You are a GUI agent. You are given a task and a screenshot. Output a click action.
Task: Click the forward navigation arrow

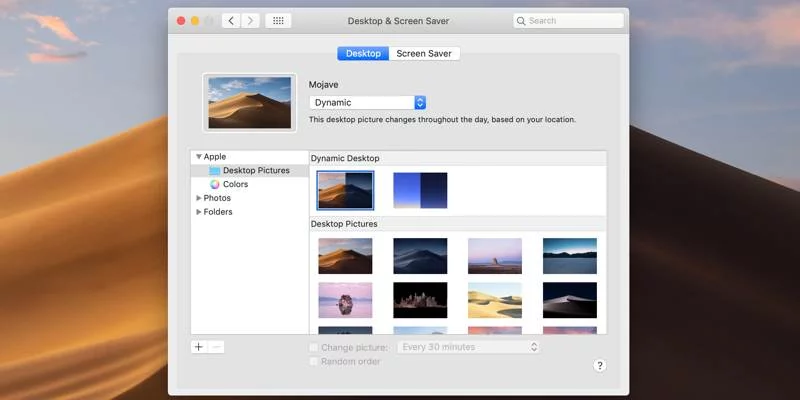click(x=250, y=20)
